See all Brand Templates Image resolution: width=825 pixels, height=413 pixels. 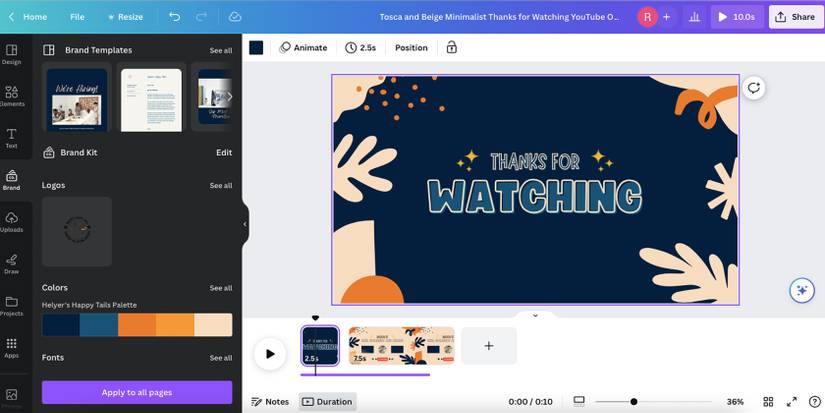[220, 51]
